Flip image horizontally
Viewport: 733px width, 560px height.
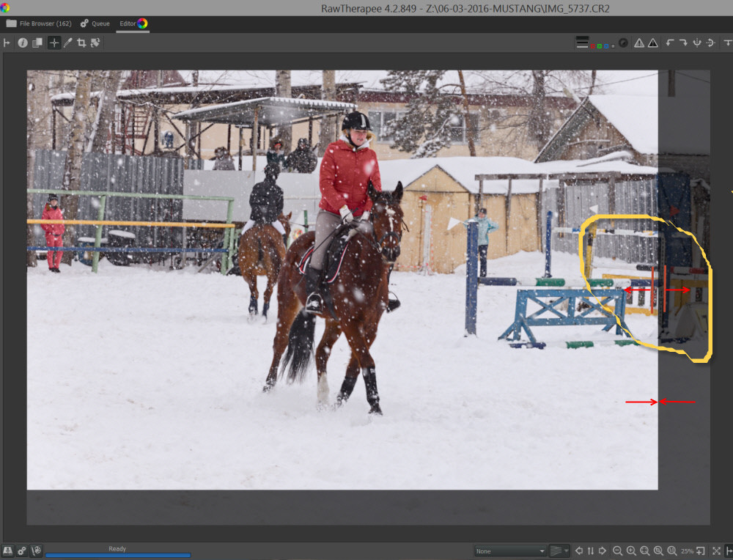[x=697, y=43]
